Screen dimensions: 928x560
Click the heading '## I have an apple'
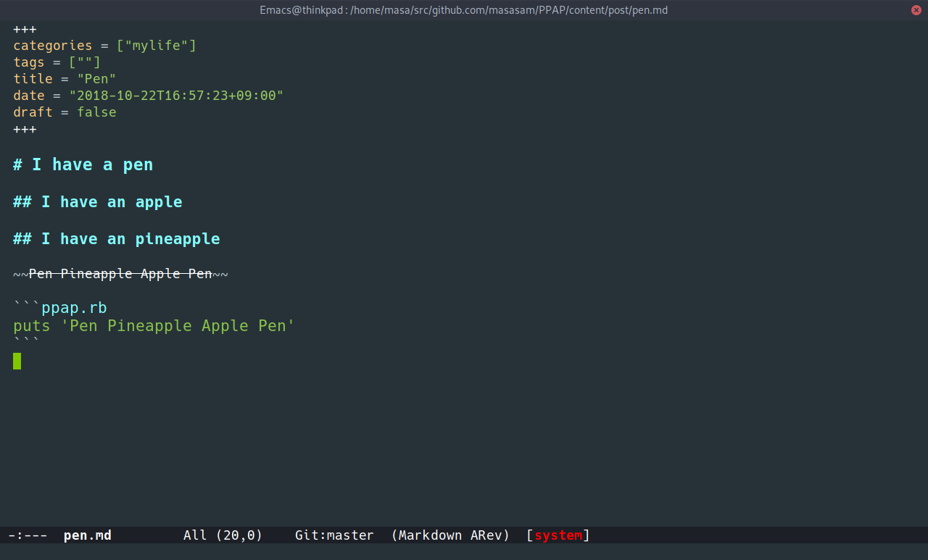(97, 202)
